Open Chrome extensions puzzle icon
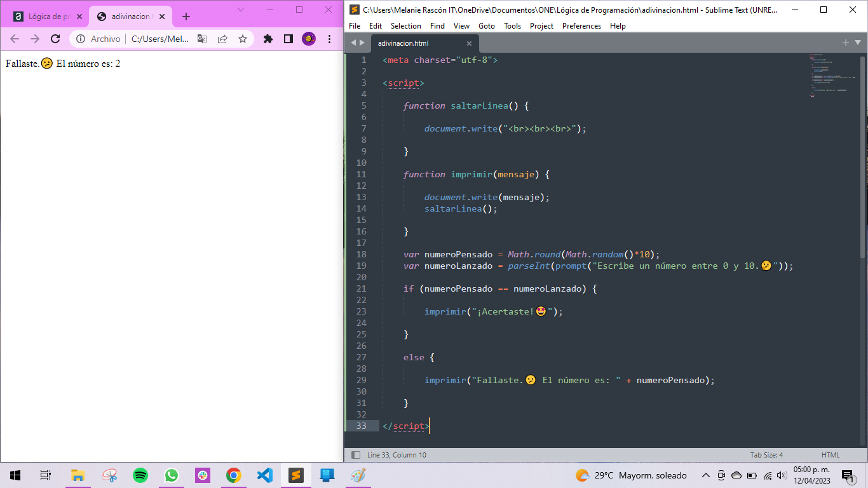 pyautogui.click(x=268, y=39)
